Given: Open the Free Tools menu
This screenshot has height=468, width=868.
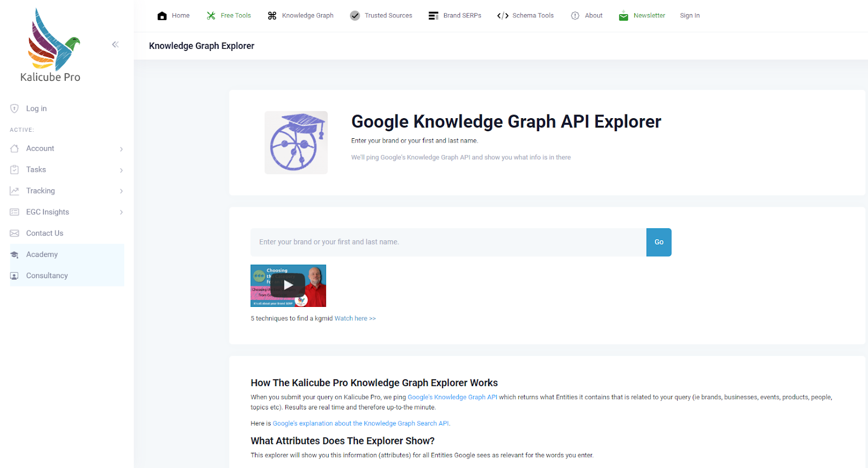Looking at the screenshot, I should coord(236,16).
